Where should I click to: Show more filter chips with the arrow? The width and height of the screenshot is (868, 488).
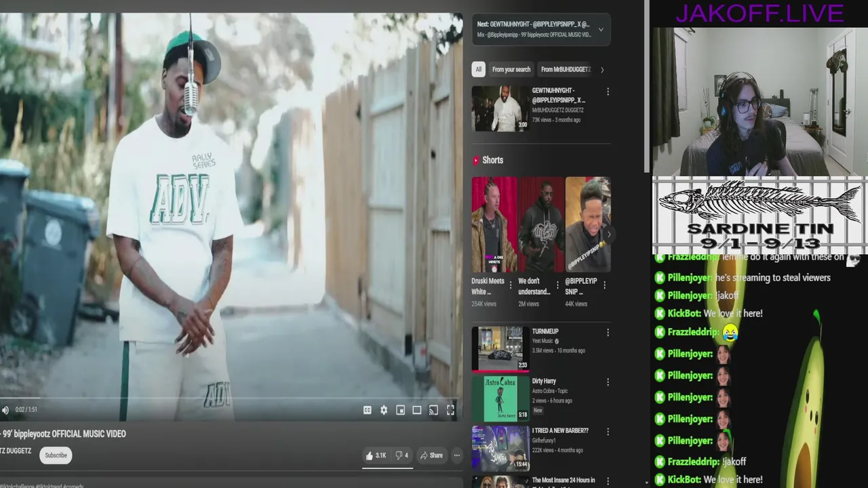click(601, 69)
